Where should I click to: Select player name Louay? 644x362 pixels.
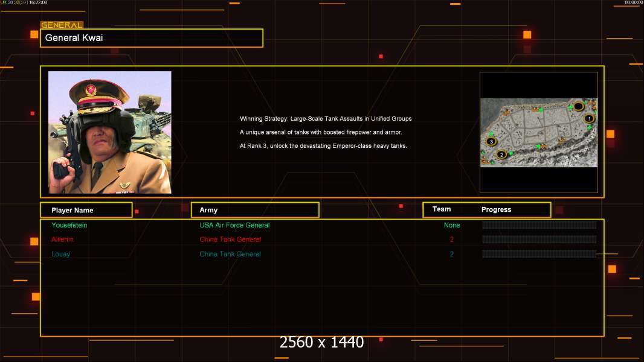tap(61, 254)
